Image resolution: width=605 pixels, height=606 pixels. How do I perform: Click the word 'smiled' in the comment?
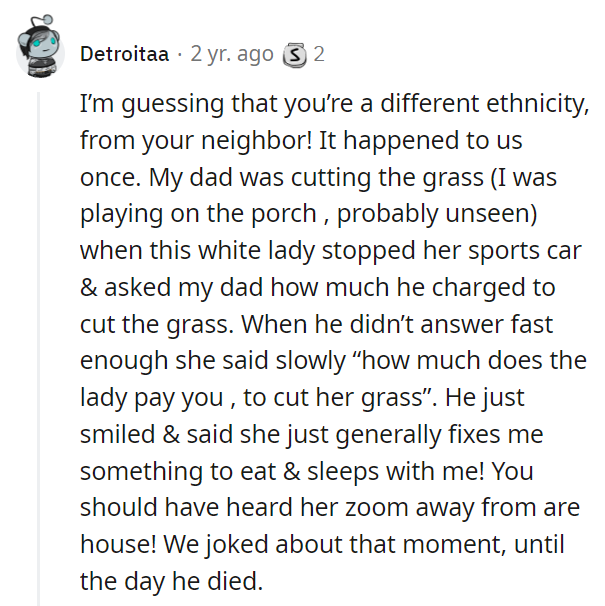117,434
